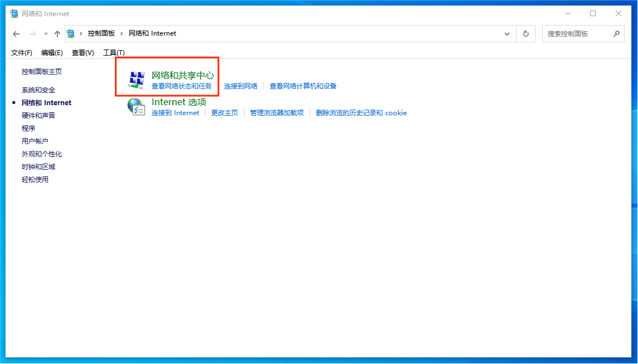
Task: Expand the address bar history dropdown
Action: [x=507, y=33]
